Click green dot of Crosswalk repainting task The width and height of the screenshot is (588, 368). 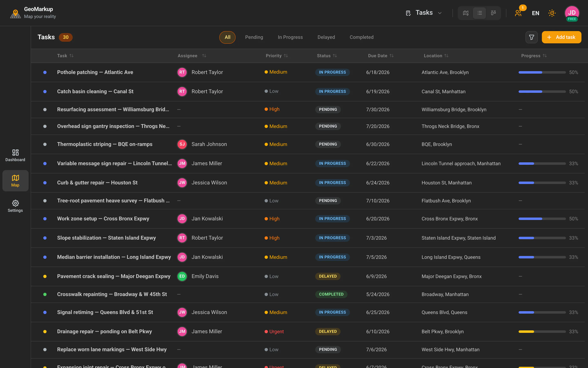pos(45,294)
